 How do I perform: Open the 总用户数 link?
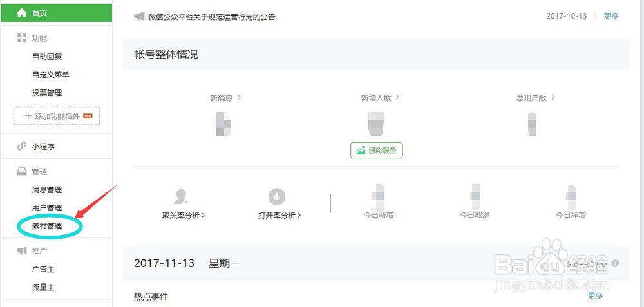tap(531, 98)
